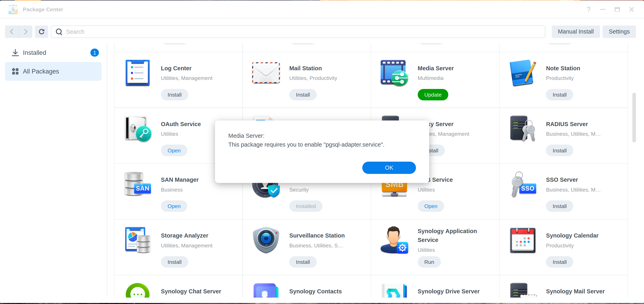Click OK to enable pgsql-adapter.service
The height and width of the screenshot is (304, 644).
(389, 167)
